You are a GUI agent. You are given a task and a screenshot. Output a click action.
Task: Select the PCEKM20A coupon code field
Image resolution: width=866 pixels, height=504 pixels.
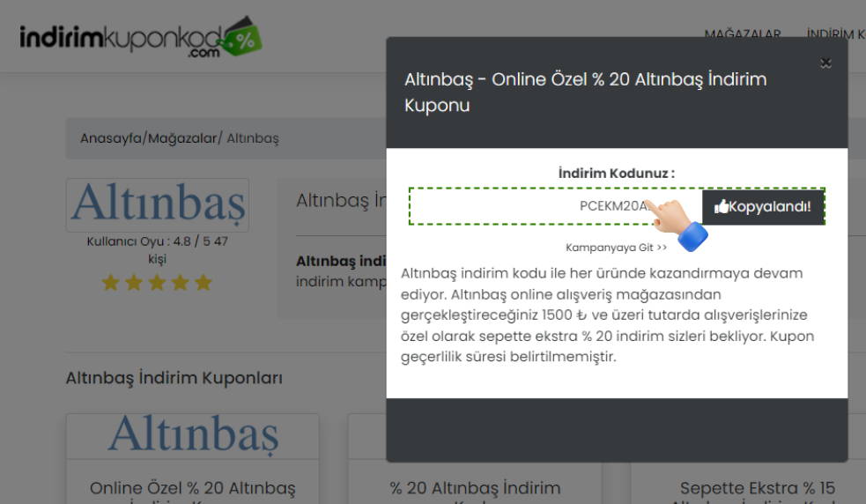(x=555, y=206)
